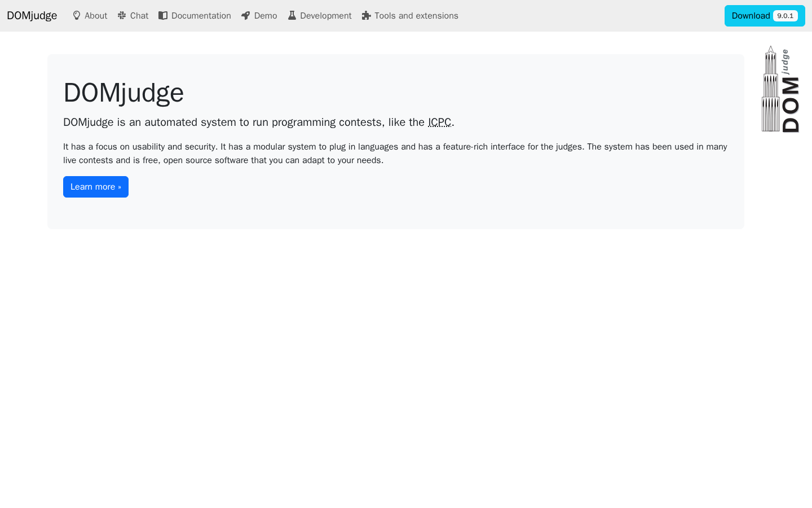
Task: Click the 9.0.1 version badge
Action: (x=785, y=16)
